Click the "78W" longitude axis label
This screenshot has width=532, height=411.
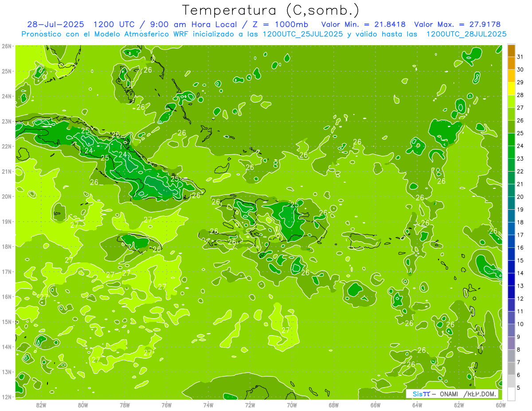[x=125, y=405]
